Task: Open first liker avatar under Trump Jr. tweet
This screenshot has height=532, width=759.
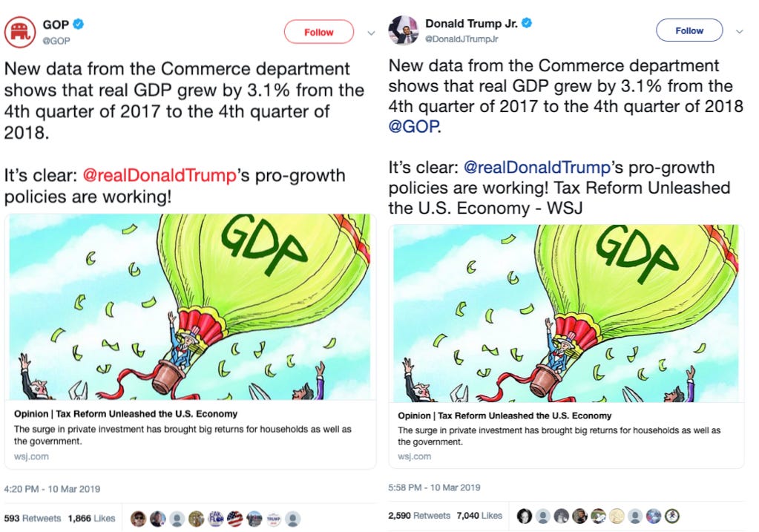Action: 525,516
